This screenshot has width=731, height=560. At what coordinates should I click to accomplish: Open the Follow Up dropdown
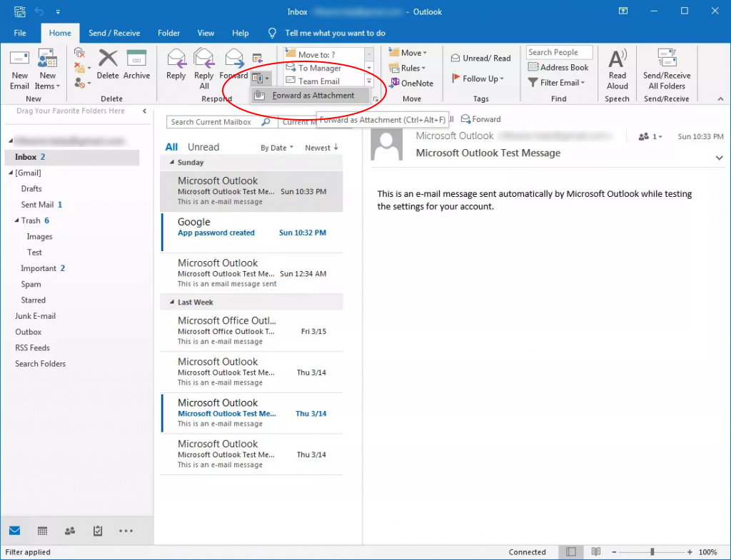point(478,78)
